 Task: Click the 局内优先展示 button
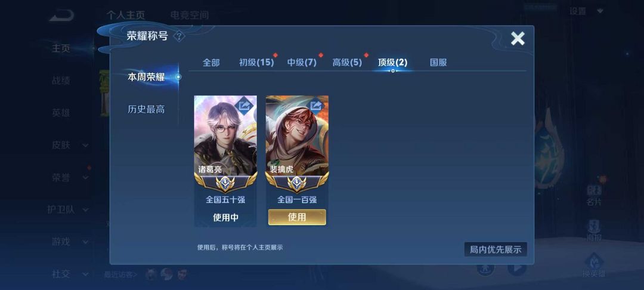pyautogui.click(x=496, y=249)
